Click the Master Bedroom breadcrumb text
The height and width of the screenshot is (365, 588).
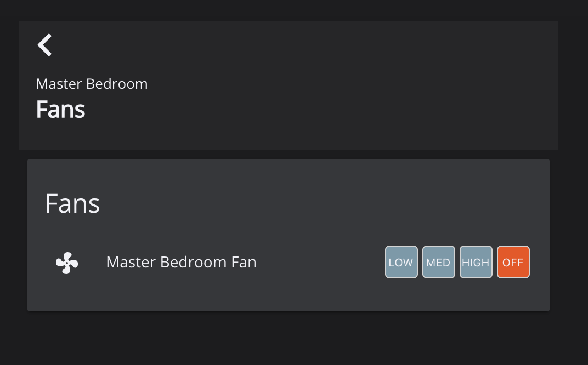92,84
